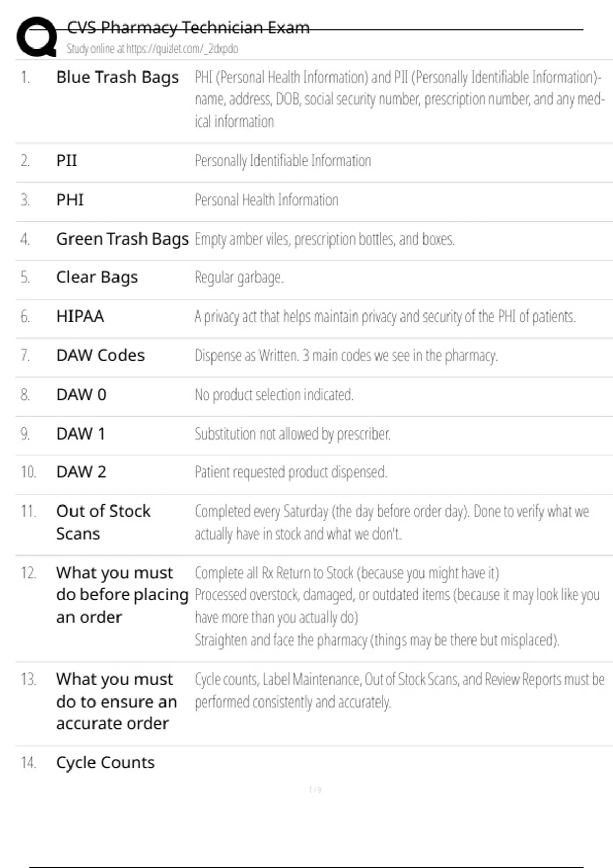Select the DAW 2 term
The height and width of the screenshot is (868, 613).
pyautogui.click(x=81, y=472)
